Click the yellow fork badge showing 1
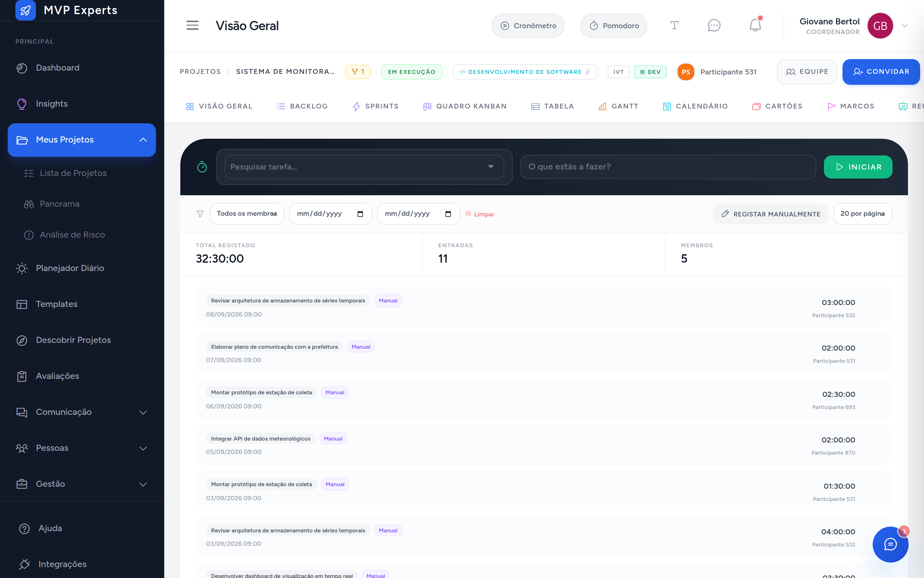Image resolution: width=924 pixels, height=578 pixels. [358, 72]
